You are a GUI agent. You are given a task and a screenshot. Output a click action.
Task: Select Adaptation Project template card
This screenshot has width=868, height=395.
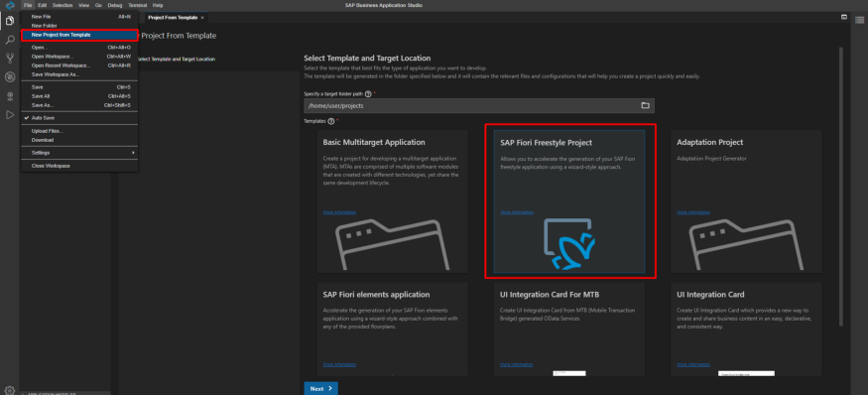pyautogui.click(x=746, y=201)
